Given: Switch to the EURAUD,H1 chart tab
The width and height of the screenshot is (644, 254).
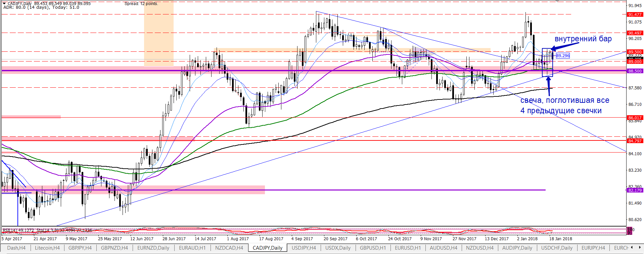Looking at the screenshot, I should pyautogui.click(x=192, y=248).
